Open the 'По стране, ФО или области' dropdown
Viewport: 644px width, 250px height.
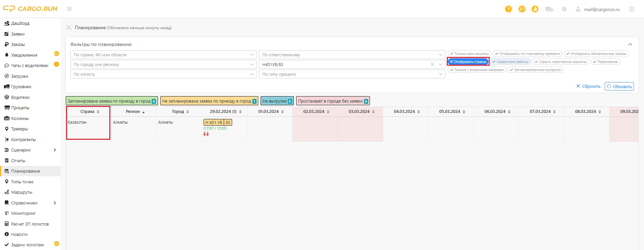pyautogui.click(x=163, y=55)
